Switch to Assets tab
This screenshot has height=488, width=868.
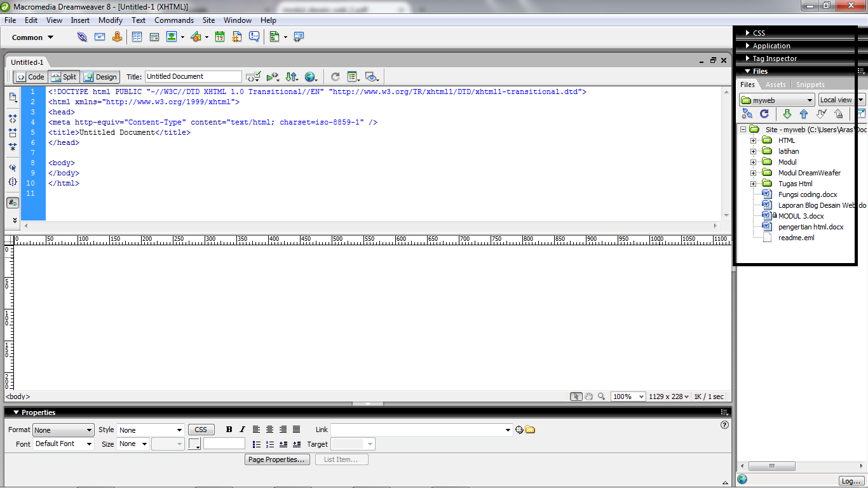point(776,85)
